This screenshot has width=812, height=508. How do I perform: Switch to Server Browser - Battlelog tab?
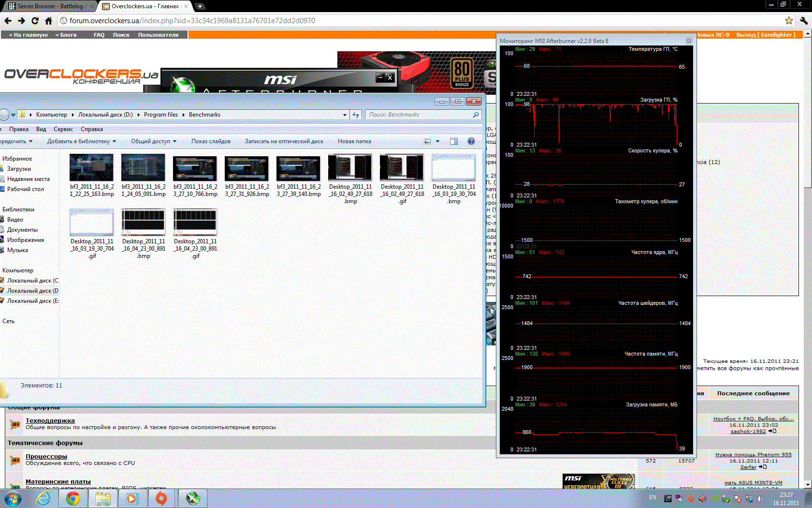tap(50, 6)
